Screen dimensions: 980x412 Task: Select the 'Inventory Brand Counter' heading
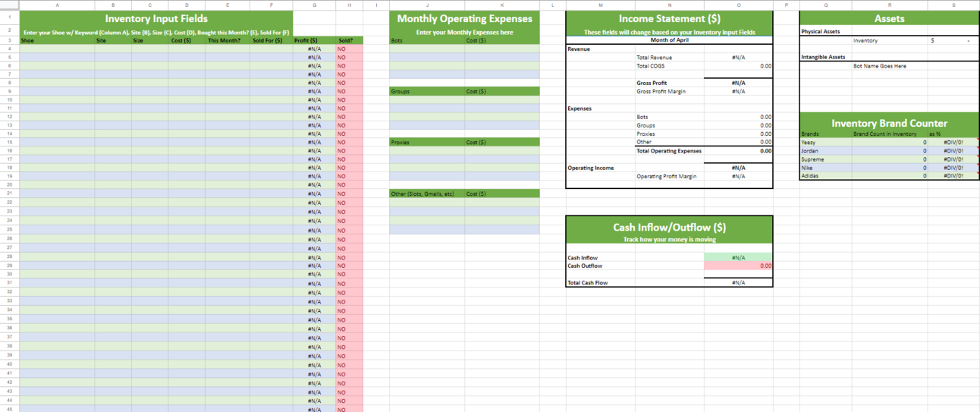point(889,123)
